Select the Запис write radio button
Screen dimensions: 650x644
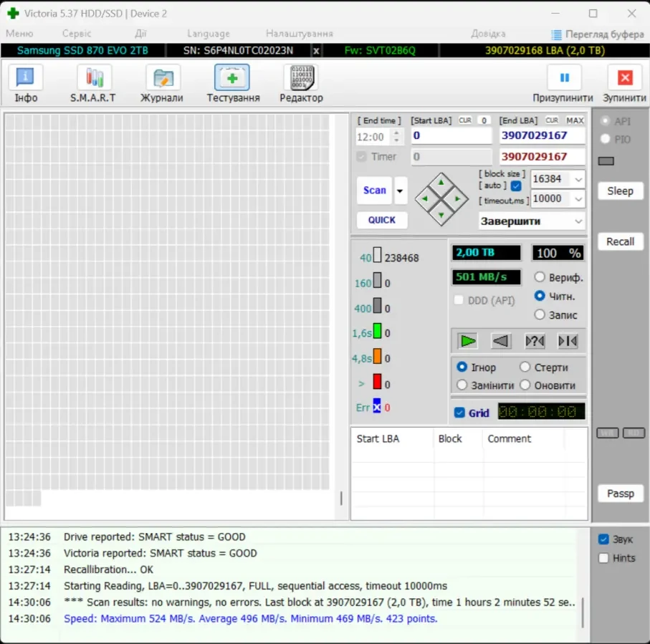[x=540, y=314]
